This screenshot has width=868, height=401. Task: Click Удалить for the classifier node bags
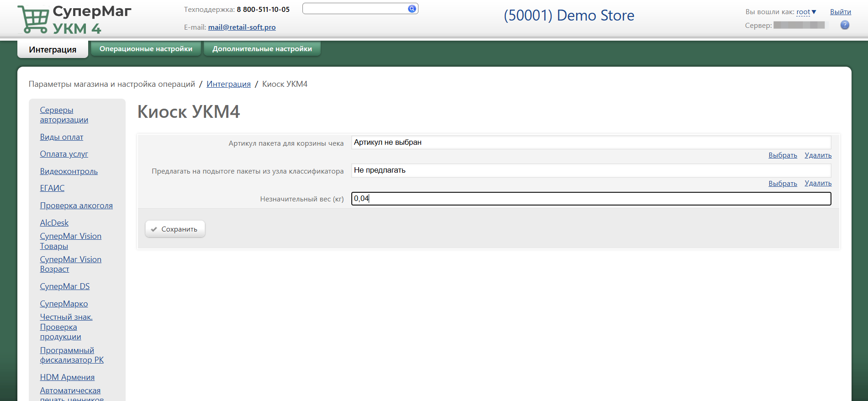818,183
